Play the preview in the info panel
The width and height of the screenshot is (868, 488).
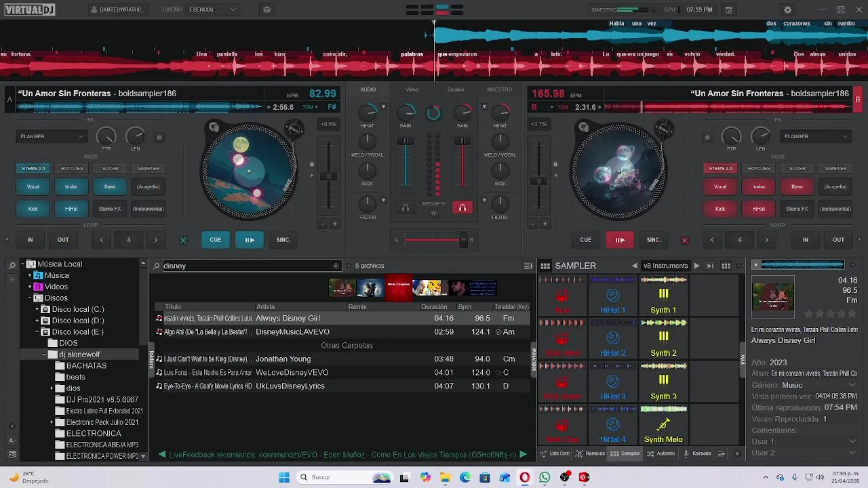pyautogui.click(x=755, y=265)
